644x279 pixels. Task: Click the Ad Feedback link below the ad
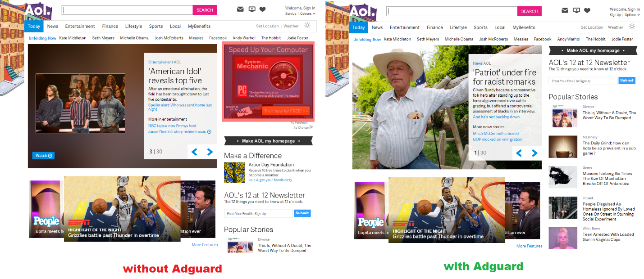click(x=299, y=122)
